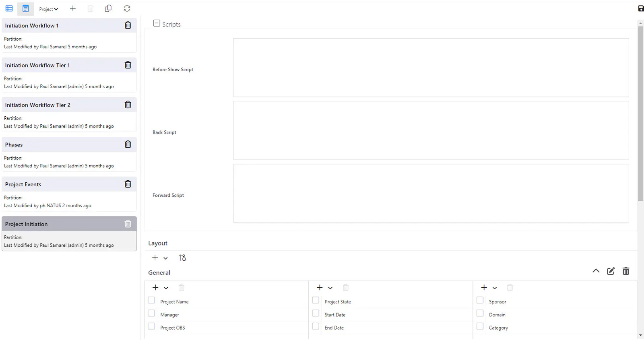Click into the Before Show Script field

(431, 68)
